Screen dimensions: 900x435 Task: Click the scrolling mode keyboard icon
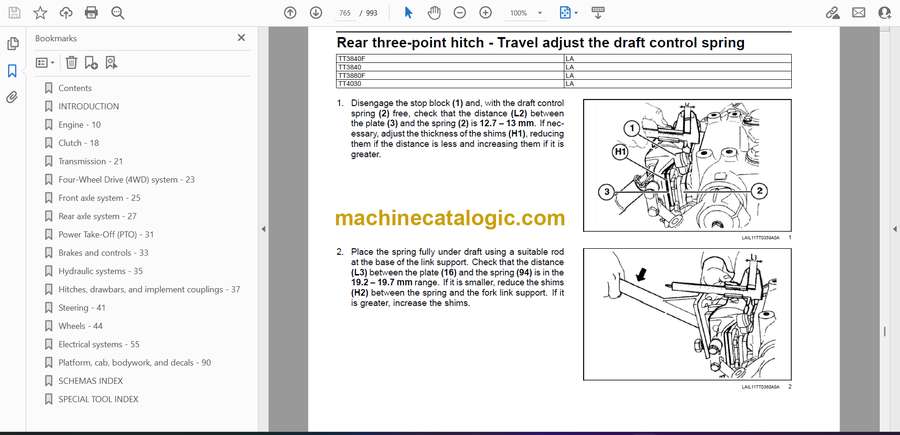tap(598, 13)
